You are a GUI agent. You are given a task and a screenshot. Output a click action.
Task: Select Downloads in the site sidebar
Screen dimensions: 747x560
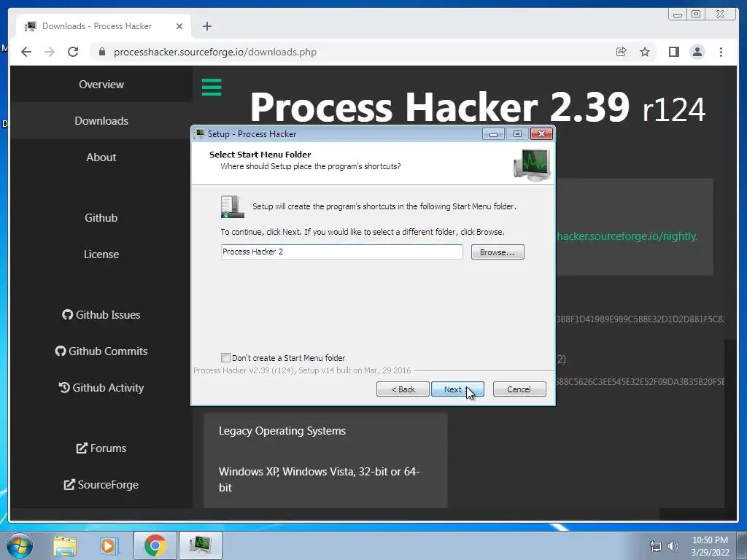(x=101, y=121)
